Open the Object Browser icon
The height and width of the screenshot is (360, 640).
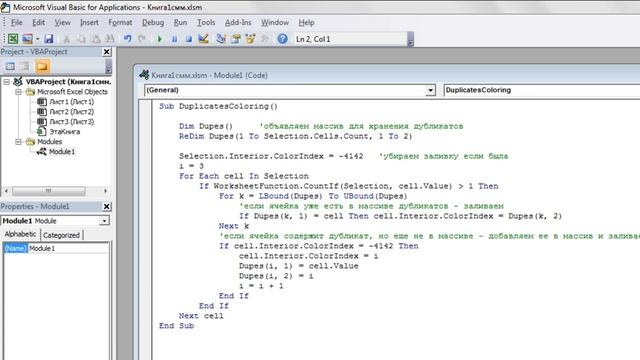[x=250, y=39]
